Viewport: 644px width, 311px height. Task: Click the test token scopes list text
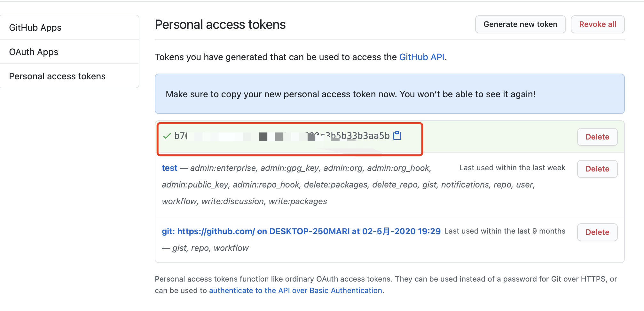[x=348, y=185]
